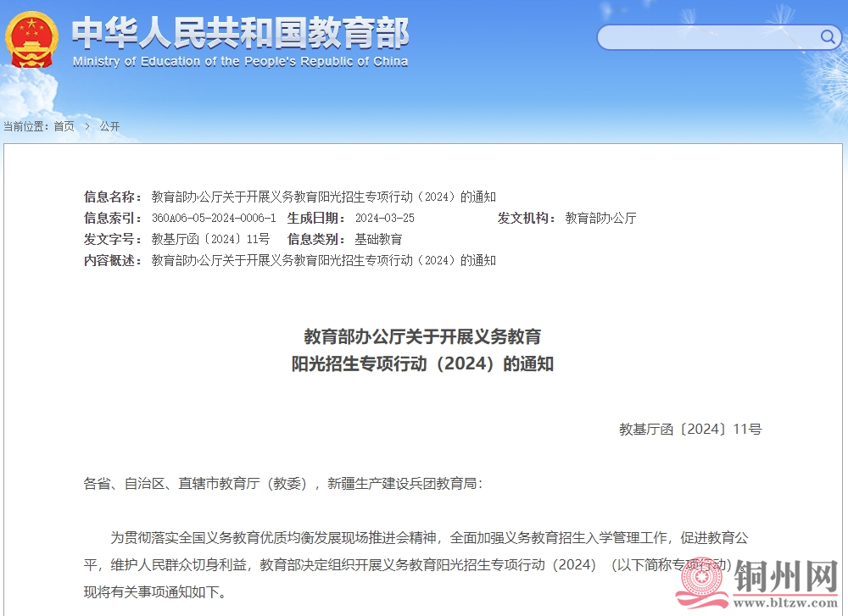
Task: Click the 信息索引 code 360A06-05-2024-0006-1
Action: [212, 218]
